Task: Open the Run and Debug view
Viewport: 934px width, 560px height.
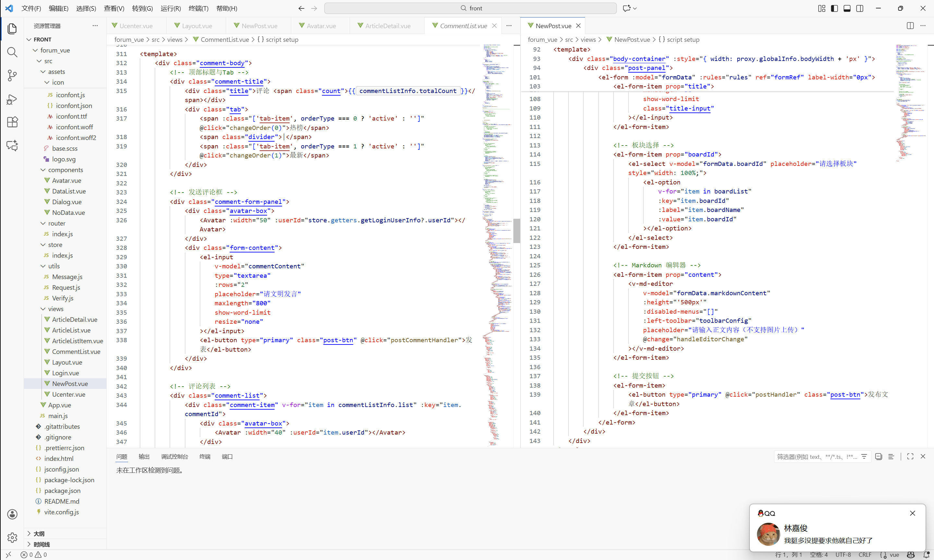Action: point(12,99)
